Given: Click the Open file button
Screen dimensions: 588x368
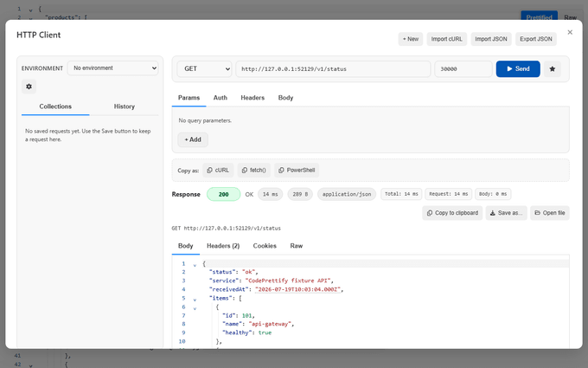Looking at the screenshot, I should (550, 213).
